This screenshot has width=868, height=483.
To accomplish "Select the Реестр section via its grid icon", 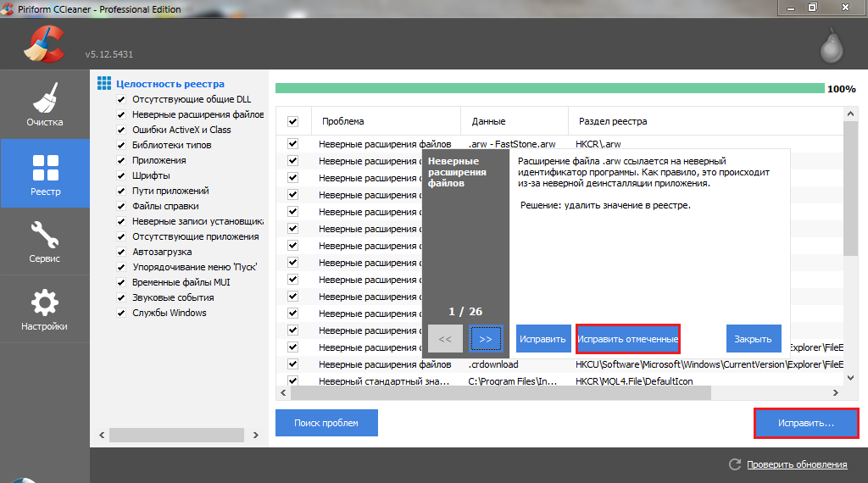I will (46, 168).
